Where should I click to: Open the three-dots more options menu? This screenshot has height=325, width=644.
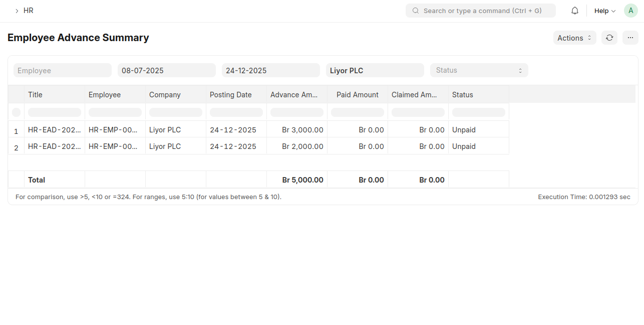coord(630,38)
